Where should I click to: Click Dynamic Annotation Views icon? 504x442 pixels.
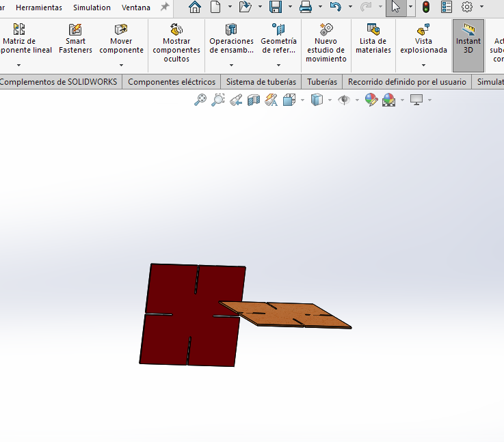click(x=271, y=100)
